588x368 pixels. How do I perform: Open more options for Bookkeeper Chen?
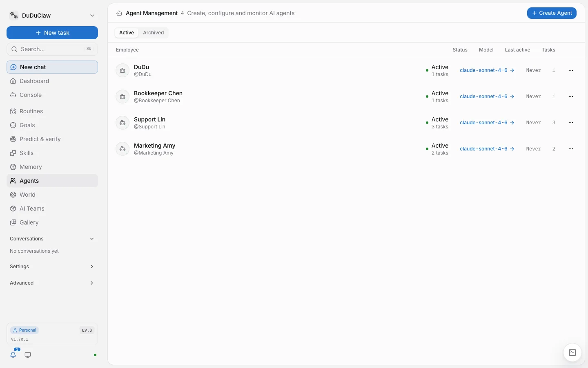pos(571,96)
